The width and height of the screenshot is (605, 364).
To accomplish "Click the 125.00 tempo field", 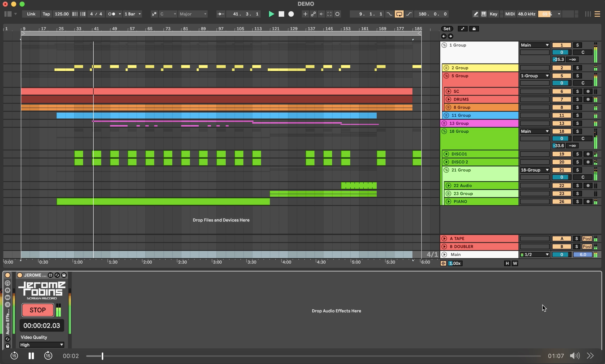I will click(62, 14).
